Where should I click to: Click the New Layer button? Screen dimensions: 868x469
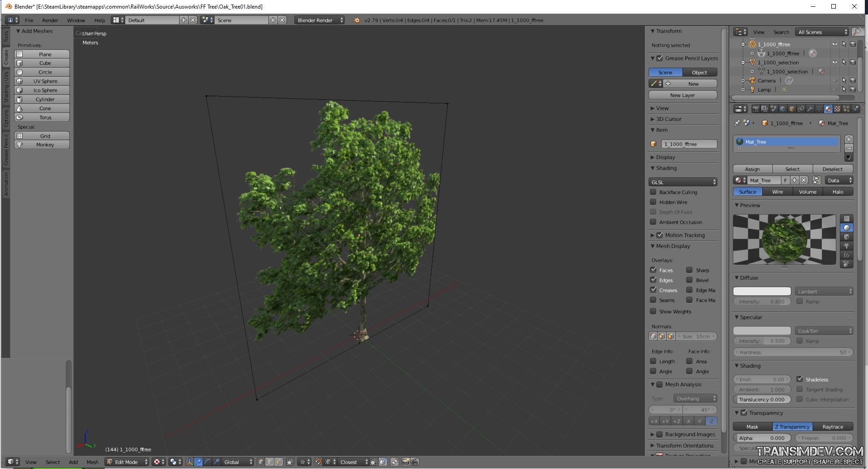click(x=683, y=95)
